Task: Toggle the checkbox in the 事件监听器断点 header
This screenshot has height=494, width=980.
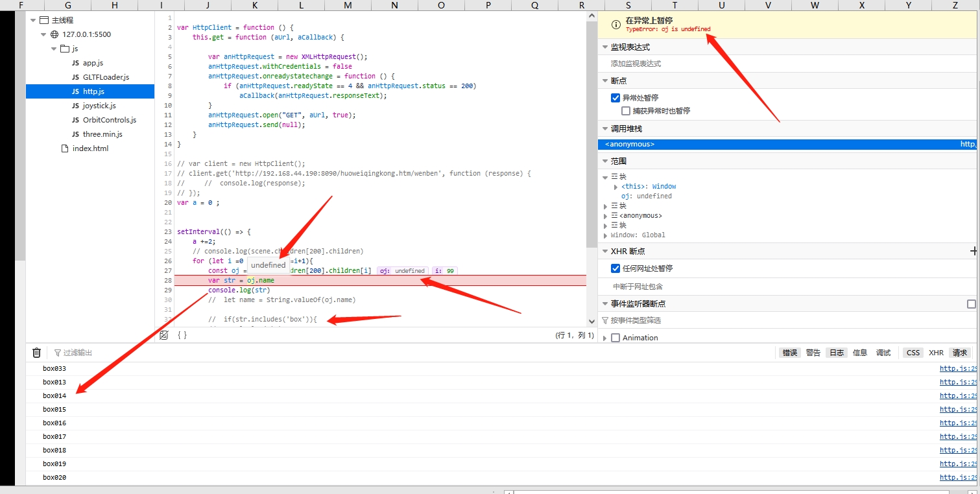Action: coord(971,303)
